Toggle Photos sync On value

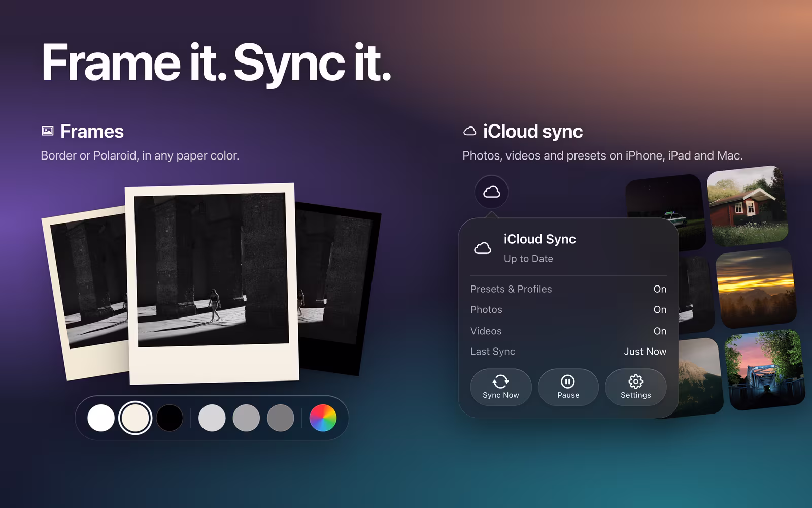pos(660,310)
